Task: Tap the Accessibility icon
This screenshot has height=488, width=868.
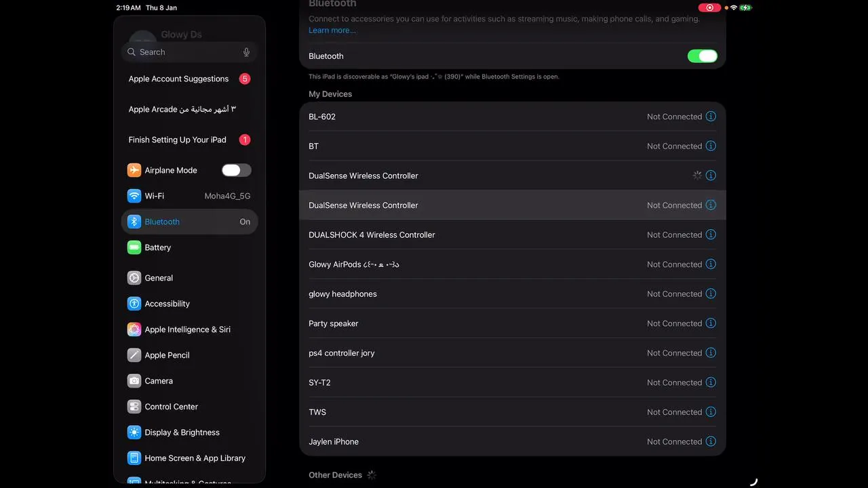Action: [x=134, y=304]
